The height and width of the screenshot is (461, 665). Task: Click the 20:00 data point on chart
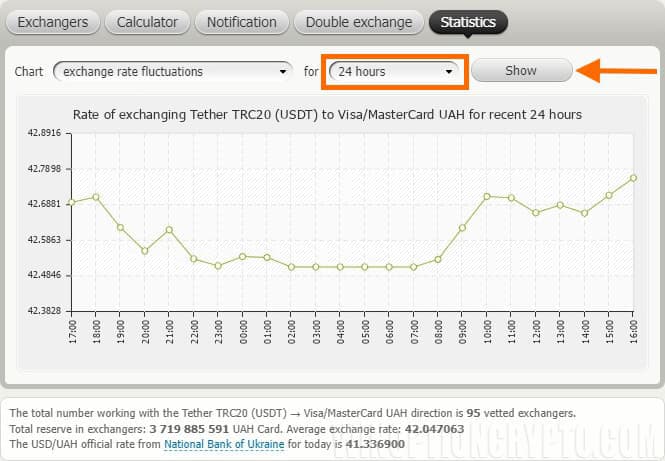point(145,251)
